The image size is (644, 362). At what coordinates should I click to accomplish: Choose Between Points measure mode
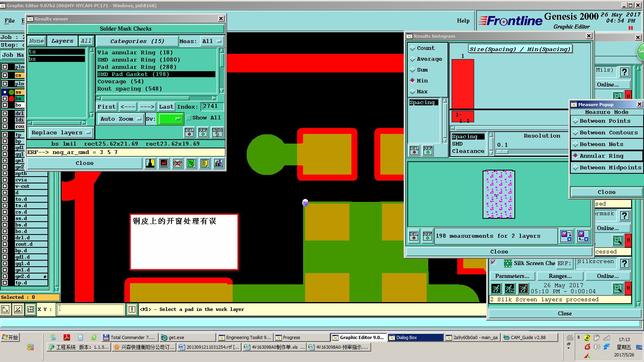click(x=607, y=121)
